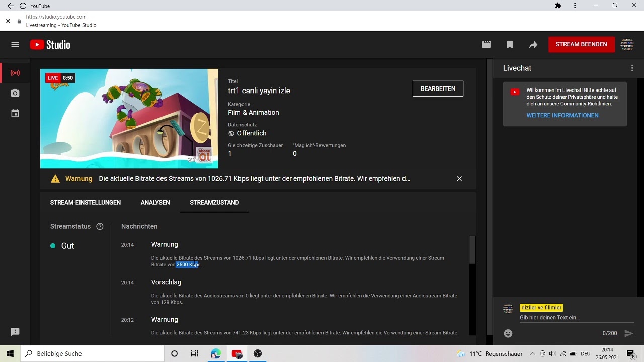Click the Streamstatus help question mark
The width and height of the screenshot is (644, 362).
coord(100,226)
